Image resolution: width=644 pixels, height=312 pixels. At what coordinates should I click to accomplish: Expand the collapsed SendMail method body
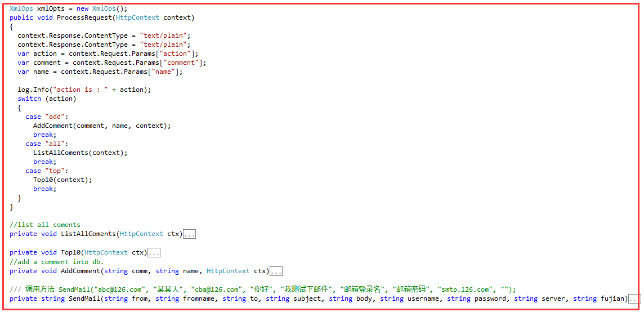[634, 299]
